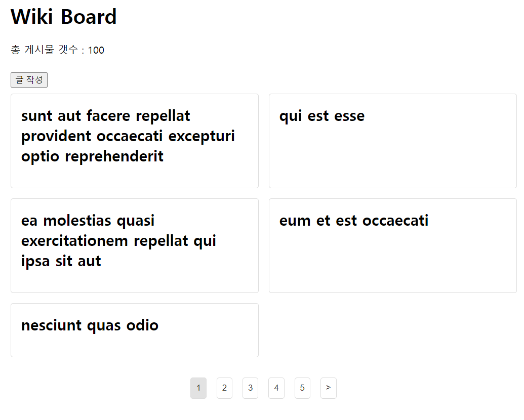
Task: Advance to the next pagination set
Action: click(328, 388)
